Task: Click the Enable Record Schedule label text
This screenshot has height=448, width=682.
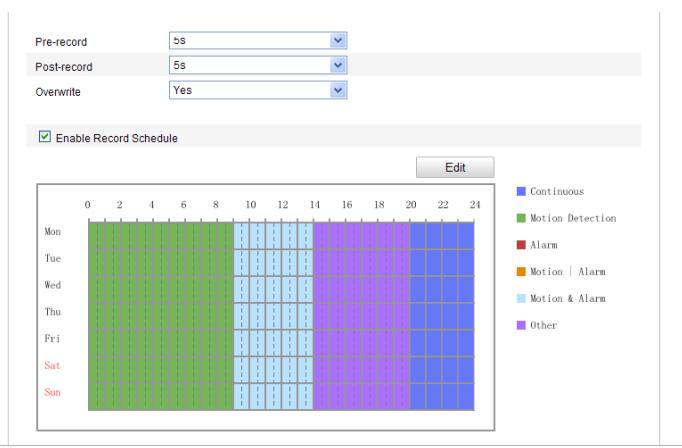Action: 115,138
